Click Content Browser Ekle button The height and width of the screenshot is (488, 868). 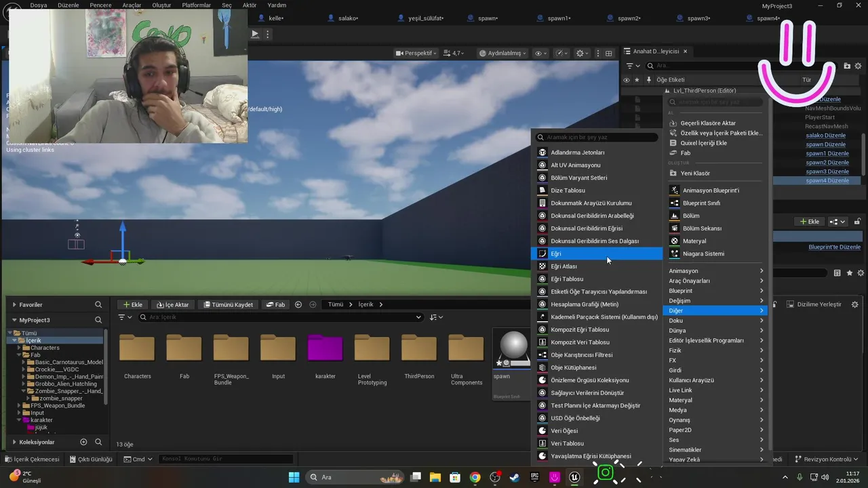click(132, 304)
